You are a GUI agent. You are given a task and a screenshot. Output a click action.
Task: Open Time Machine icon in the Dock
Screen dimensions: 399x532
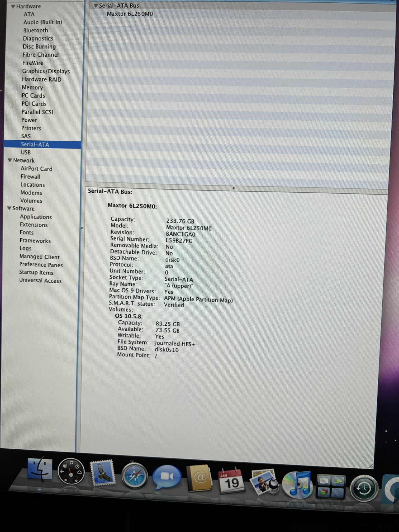click(x=364, y=488)
